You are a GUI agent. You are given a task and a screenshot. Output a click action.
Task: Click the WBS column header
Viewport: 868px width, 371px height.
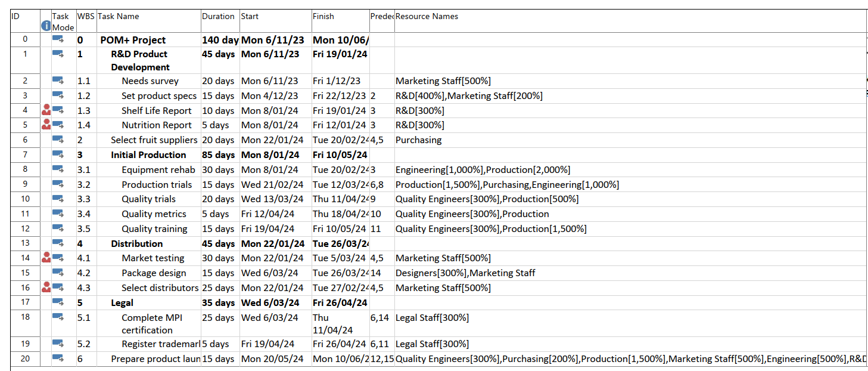[x=85, y=16]
